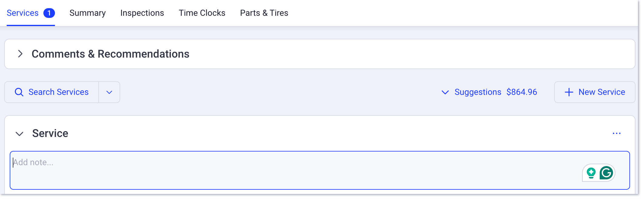Collapse the Service section chevron
Image resolution: width=644 pixels, height=200 pixels.
click(19, 134)
